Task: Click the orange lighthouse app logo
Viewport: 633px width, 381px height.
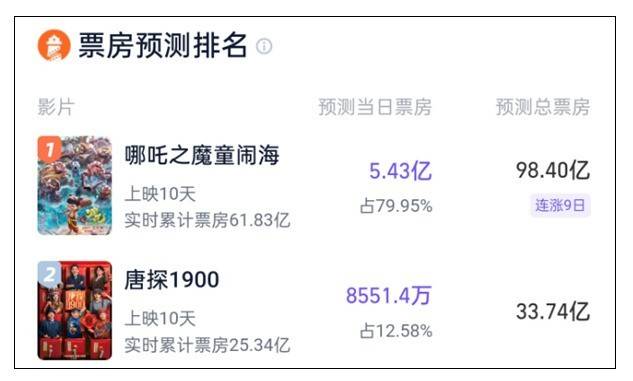Action: point(54,45)
